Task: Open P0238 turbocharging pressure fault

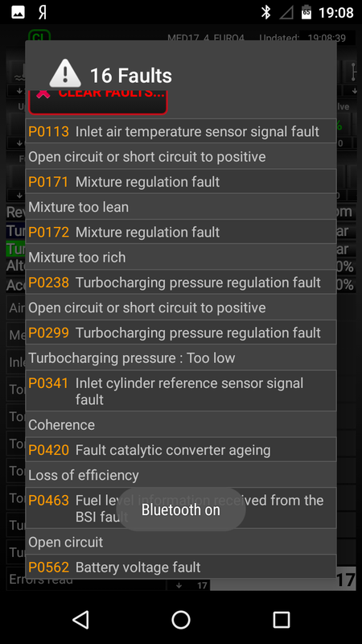Action: pos(180,283)
